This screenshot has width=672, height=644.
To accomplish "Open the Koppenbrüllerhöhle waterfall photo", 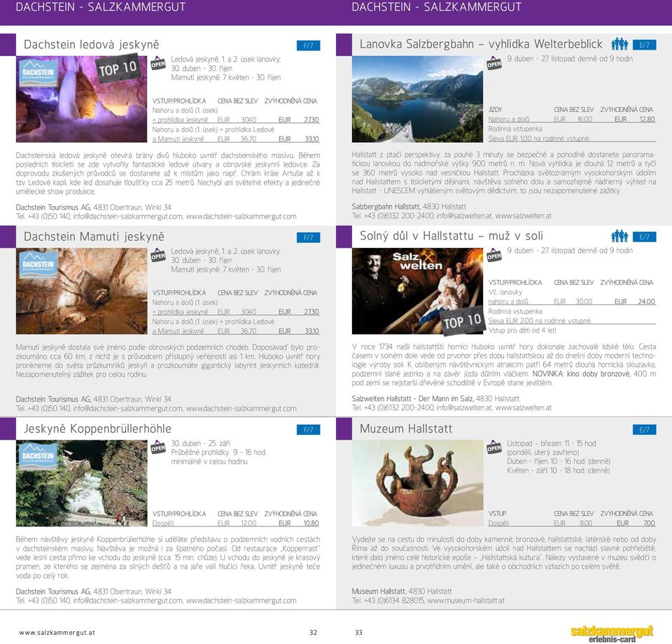I will [81, 483].
